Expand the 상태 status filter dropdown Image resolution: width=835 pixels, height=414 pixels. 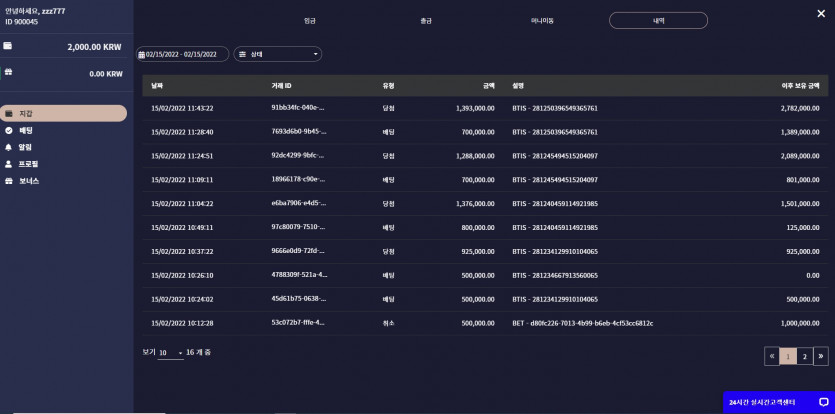click(x=277, y=54)
